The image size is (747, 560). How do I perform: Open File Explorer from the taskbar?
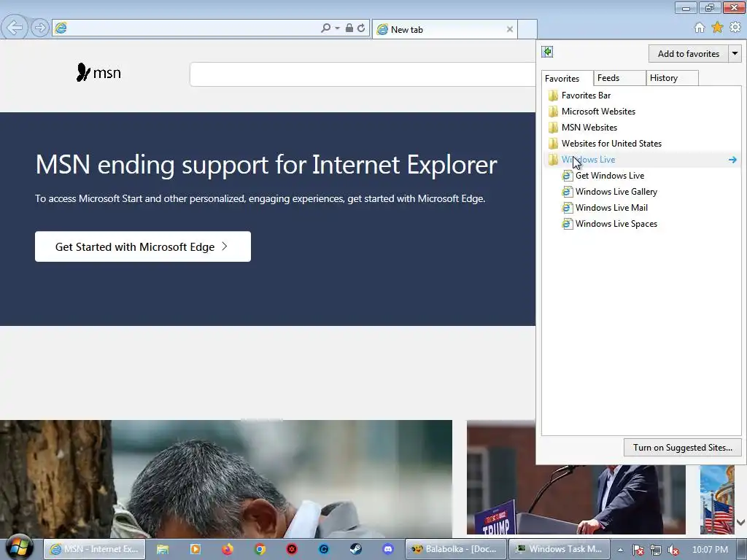point(163,550)
